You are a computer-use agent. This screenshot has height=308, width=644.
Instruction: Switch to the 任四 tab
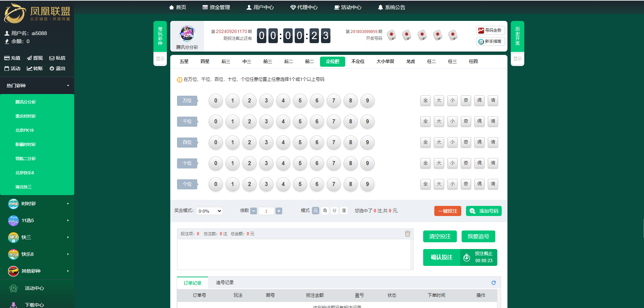pyautogui.click(x=473, y=62)
